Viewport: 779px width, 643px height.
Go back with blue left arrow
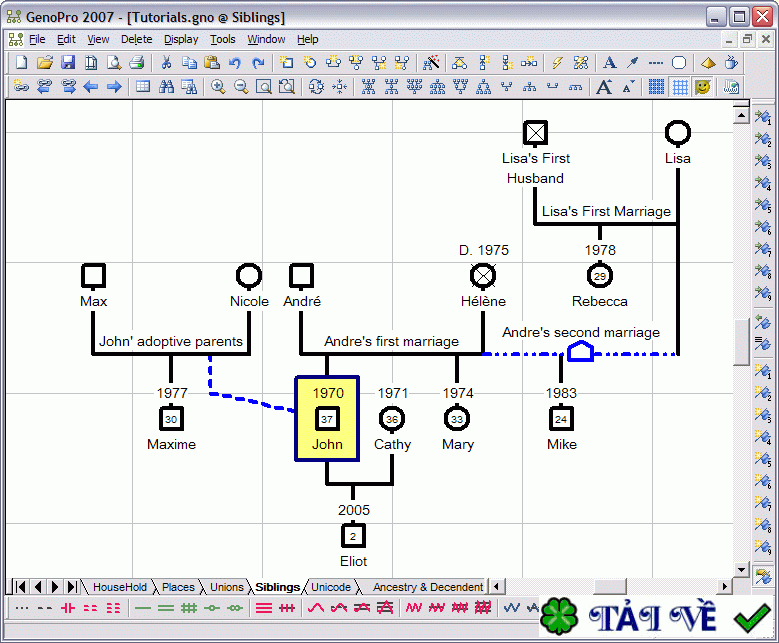(x=91, y=87)
